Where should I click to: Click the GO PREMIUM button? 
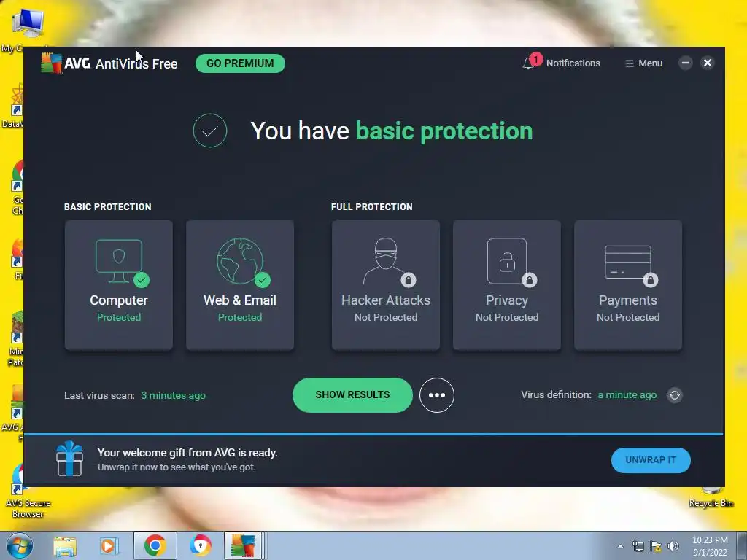[240, 63]
